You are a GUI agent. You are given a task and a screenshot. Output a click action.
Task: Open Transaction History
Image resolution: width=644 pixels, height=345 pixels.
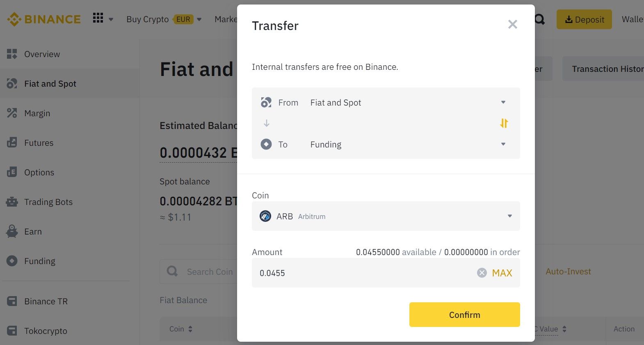click(x=608, y=69)
